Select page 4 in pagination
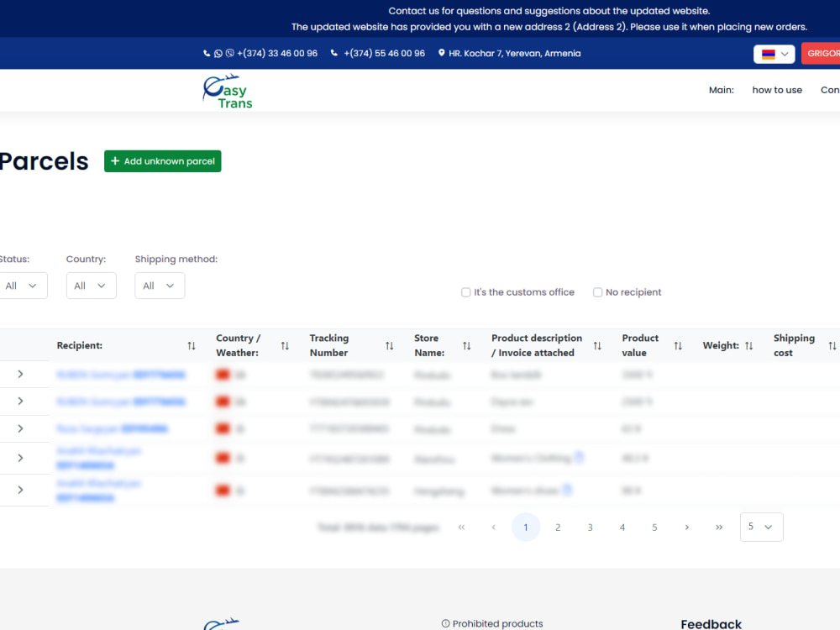 [x=622, y=528]
